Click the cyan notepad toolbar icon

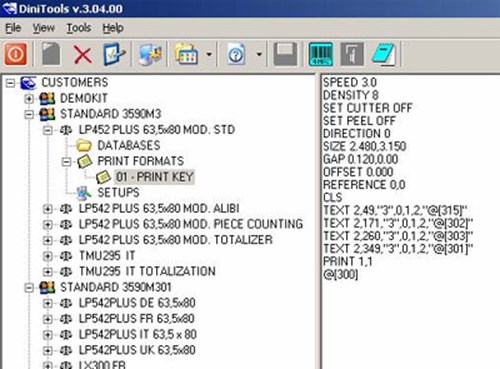(x=384, y=54)
